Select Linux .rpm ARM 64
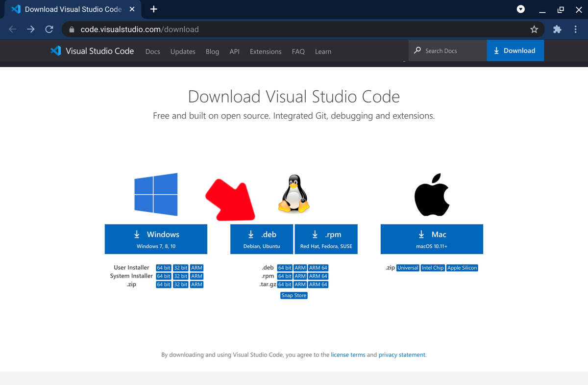 (318, 276)
